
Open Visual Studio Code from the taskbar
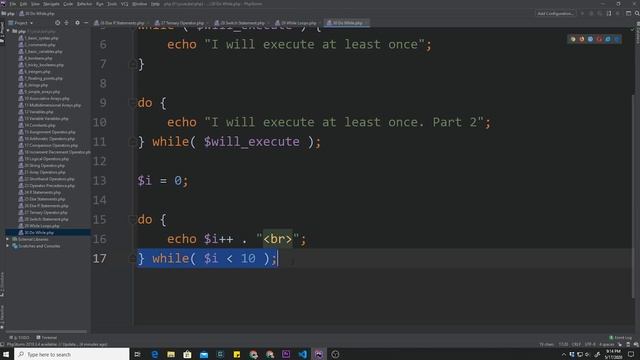pyautogui.click(x=302, y=354)
